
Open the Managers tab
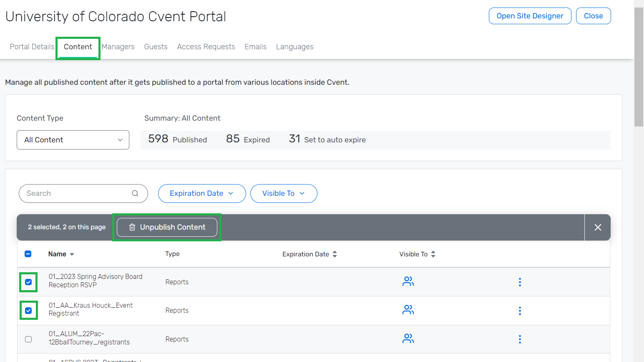tap(118, 47)
